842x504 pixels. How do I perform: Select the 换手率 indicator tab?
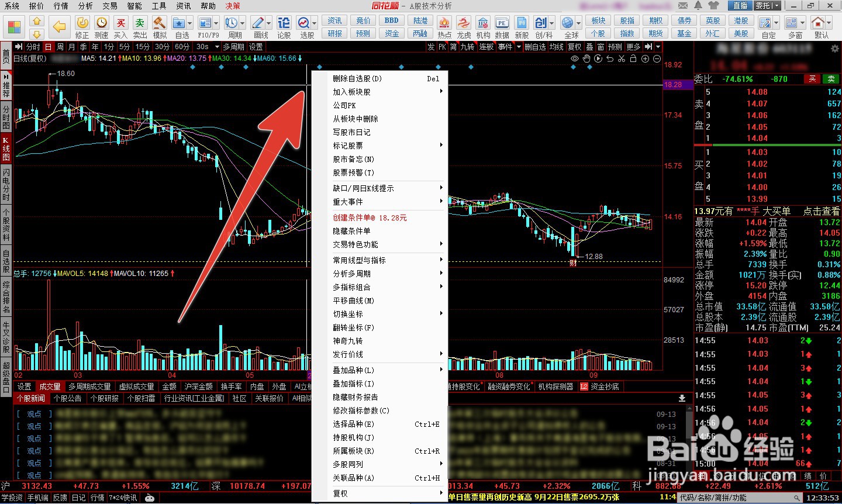pyautogui.click(x=231, y=386)
